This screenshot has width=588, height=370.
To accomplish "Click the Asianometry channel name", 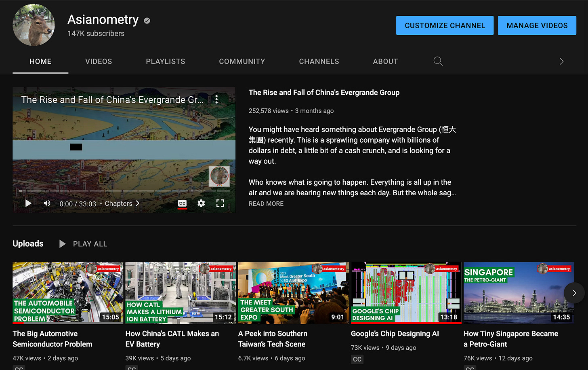I will (x=103, y=19).
